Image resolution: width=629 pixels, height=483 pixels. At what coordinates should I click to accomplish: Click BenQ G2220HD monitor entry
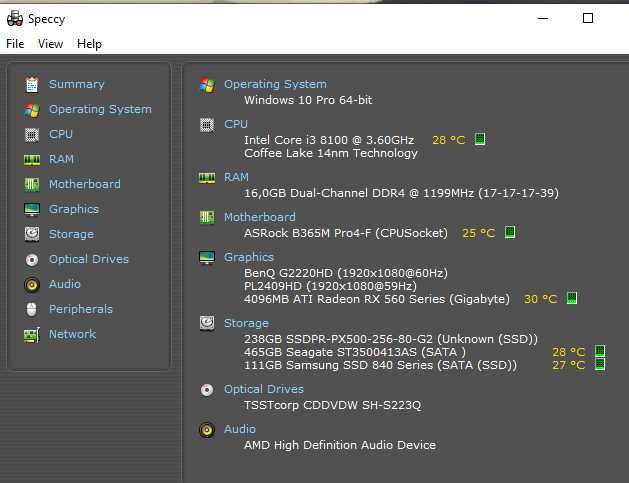click(x=346, y=273)
